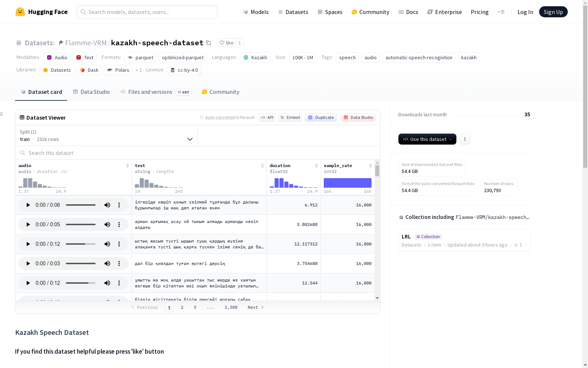
Task: Mute the 0:06 audio player
Action: tap(107, 205)
